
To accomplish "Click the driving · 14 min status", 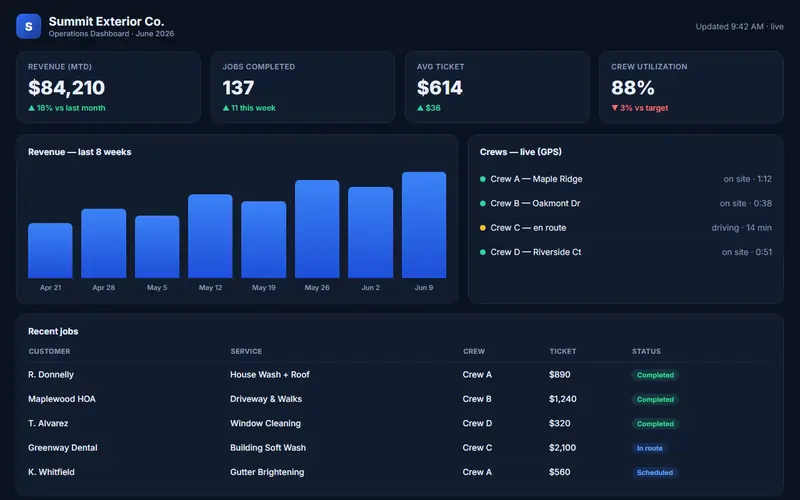I will pos(742,228).
